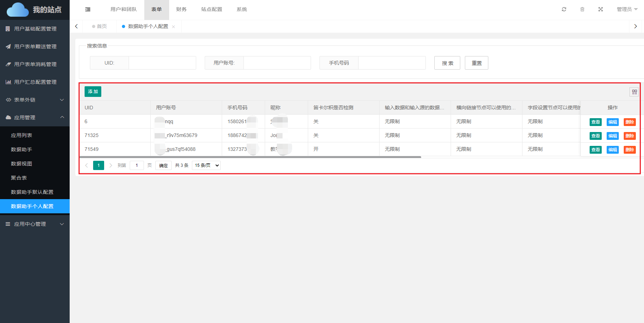
Task: Expand the 表单外链 sidebar menu
Action: coord(35,100)
